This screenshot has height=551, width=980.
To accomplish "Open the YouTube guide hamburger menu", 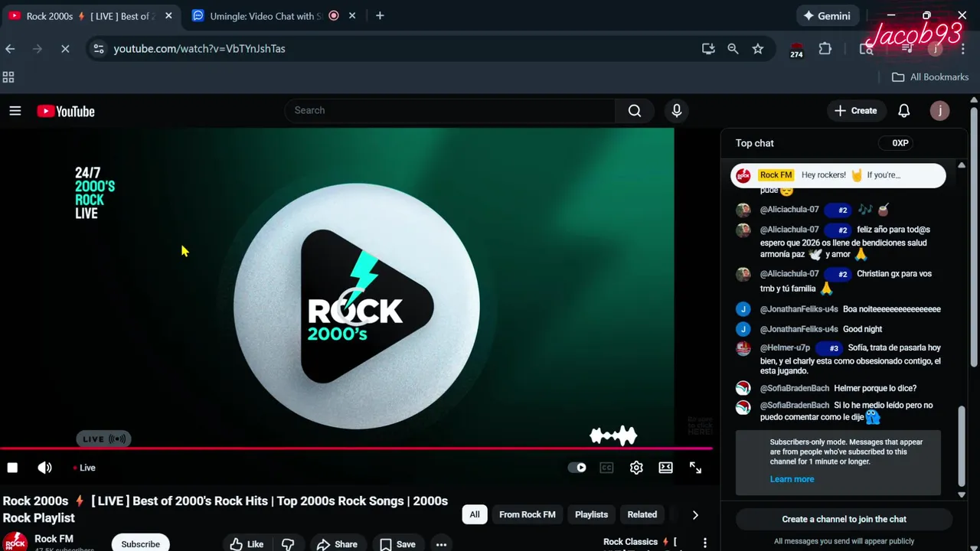I will pyautogui.click(x=15, y=111).
